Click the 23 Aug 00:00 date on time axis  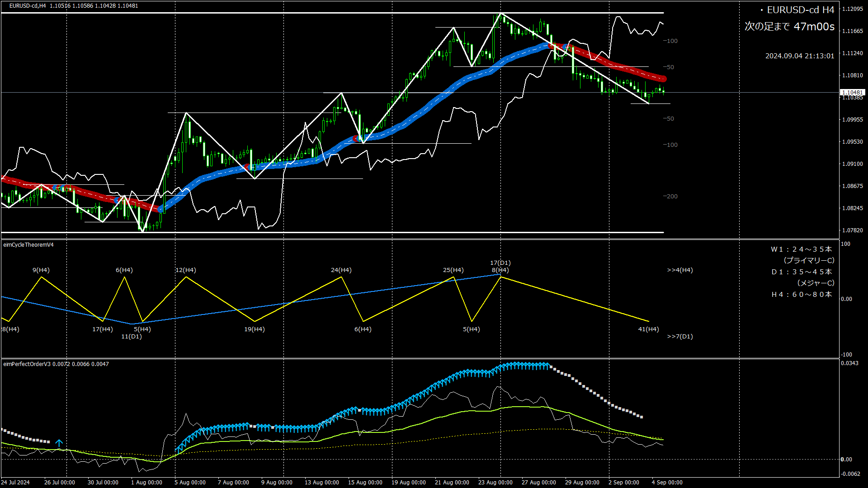point(495,483)
